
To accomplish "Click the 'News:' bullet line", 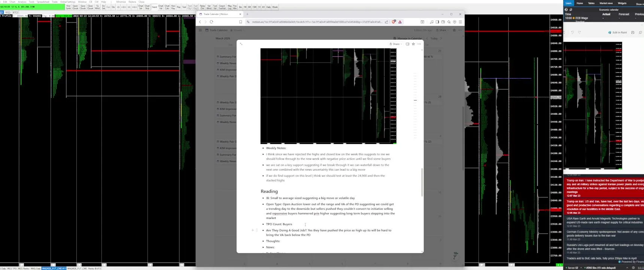I will tap(270, 247).
